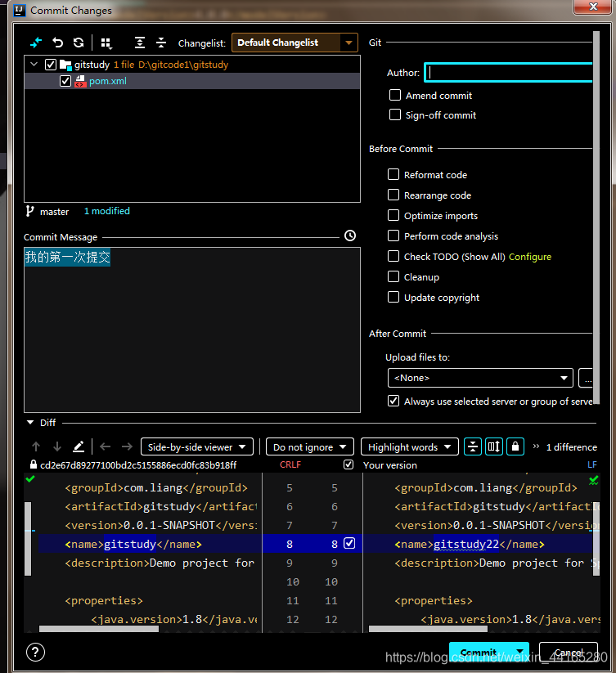Go to next difference arrow
Image resolution: width=616 pixels, height=673 pixels.
point(57,446)
